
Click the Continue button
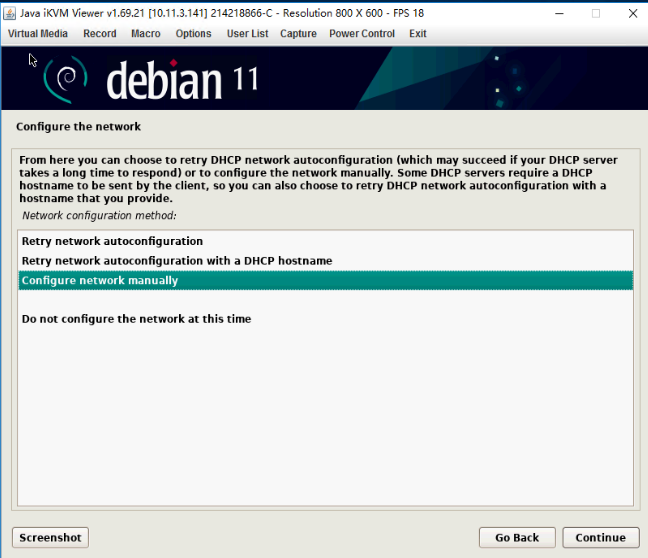point(600,537)
